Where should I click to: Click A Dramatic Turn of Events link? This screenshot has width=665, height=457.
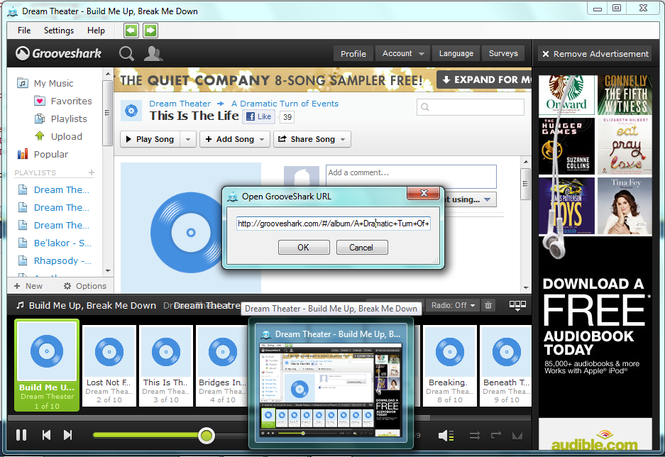point(285,103)
